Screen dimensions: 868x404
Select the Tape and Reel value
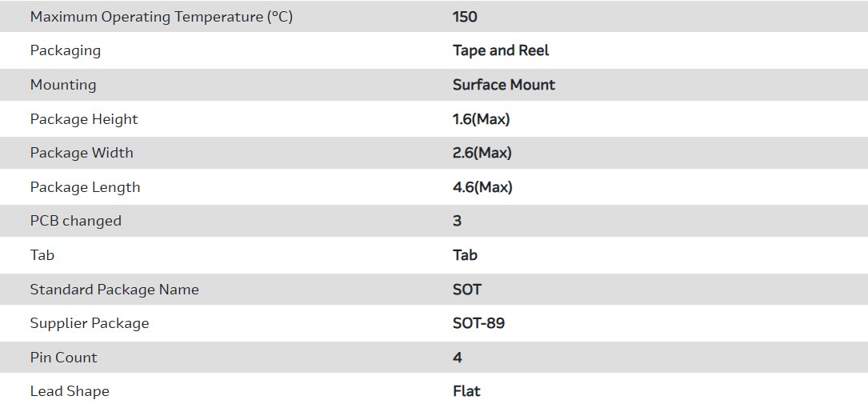(x=501, y=50)
